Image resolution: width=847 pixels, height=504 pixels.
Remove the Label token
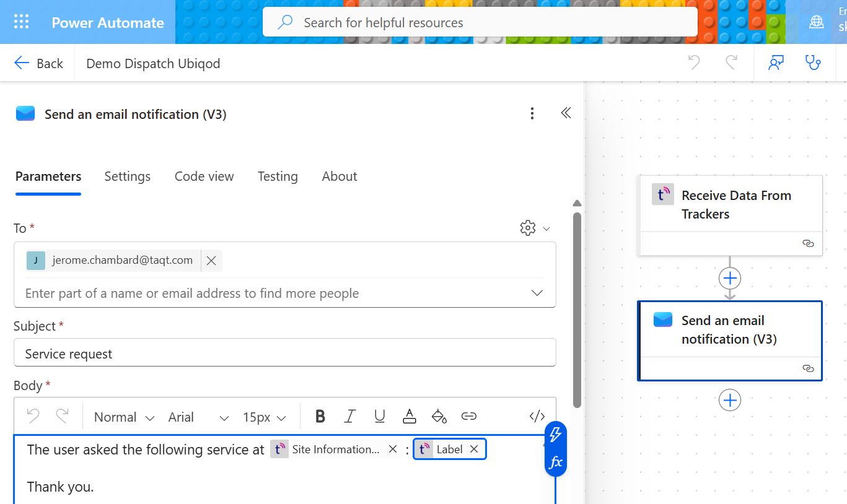[x=474, y=450]
